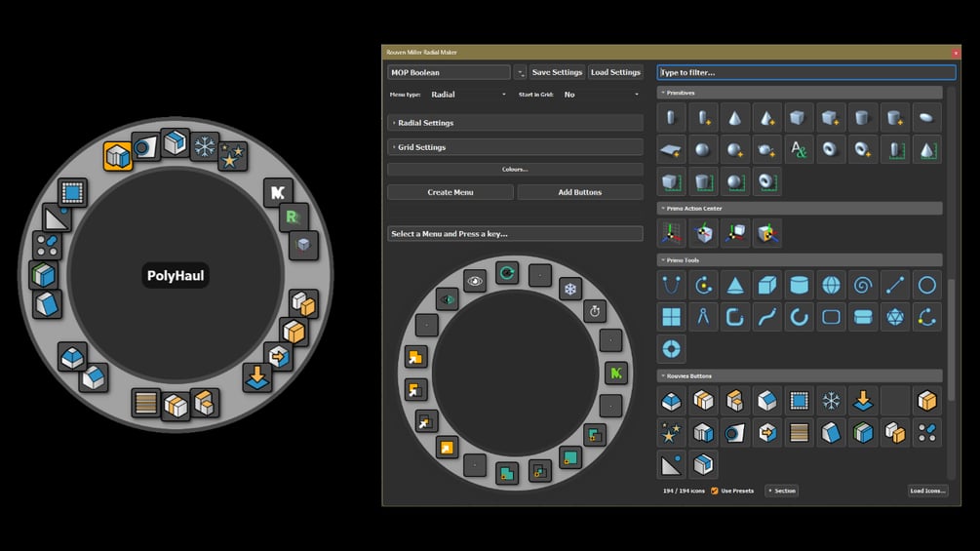
Task: Choose the blue globe sphere Primo tool
Action: click(x=831, y=286)
